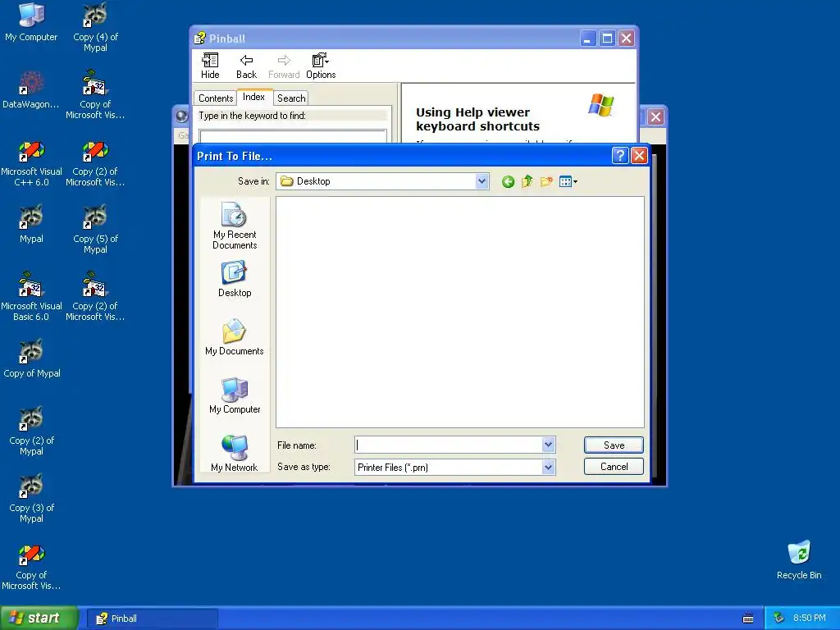The height and width of the screenshot is (630, 840).
Task: Open the Search tab
Action: 291,98
